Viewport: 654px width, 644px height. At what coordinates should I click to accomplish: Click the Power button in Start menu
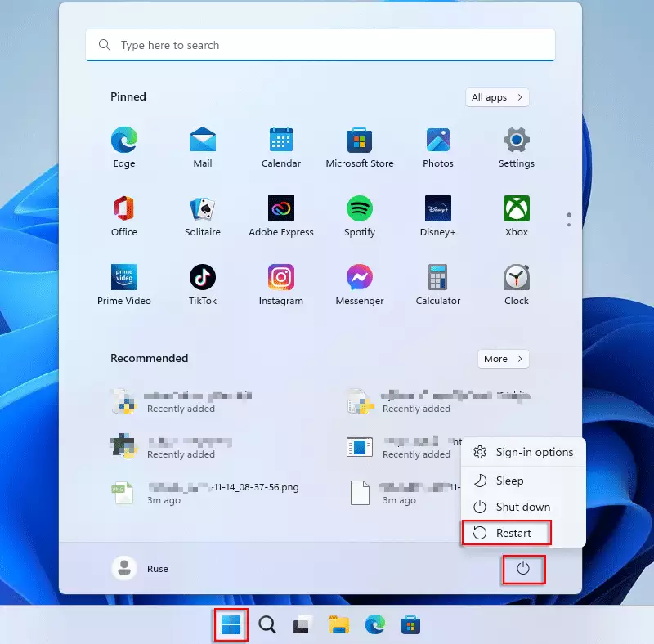(524, 569)
